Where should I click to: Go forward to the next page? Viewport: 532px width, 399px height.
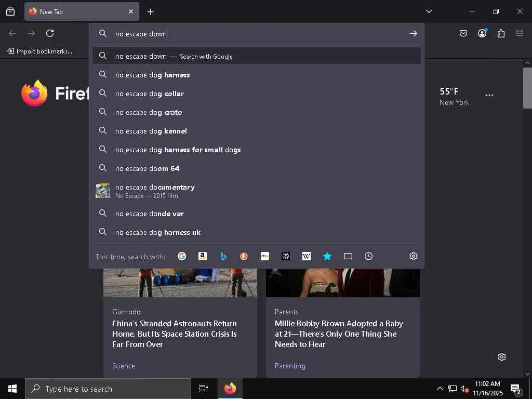pos(31,33)
